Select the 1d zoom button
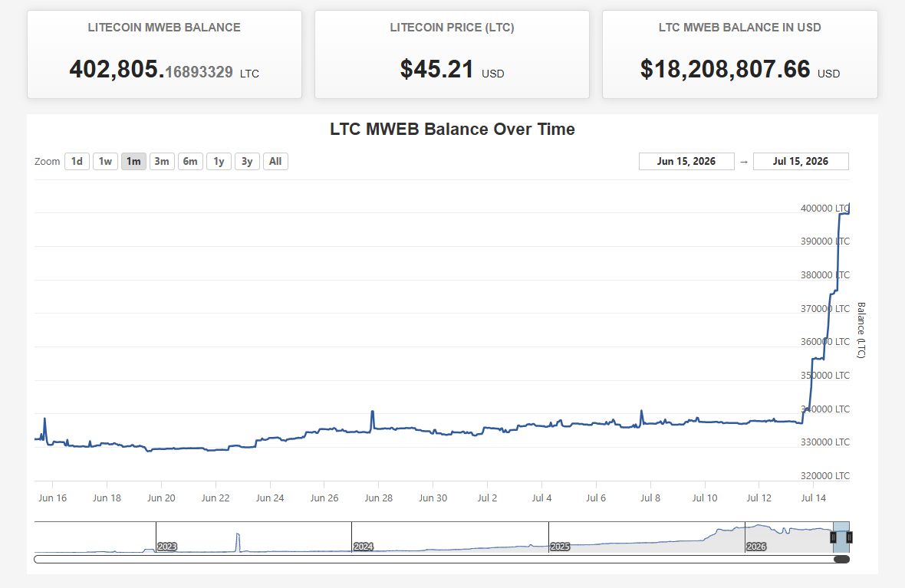This screenshot has width=905, height=588. [x=77, y=162]
